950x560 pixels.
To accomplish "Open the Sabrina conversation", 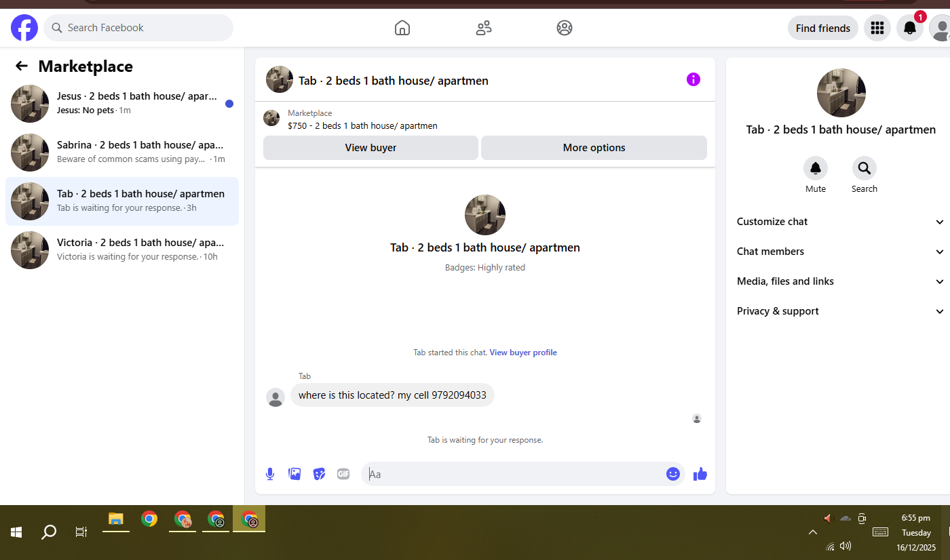I will [122, 152].
